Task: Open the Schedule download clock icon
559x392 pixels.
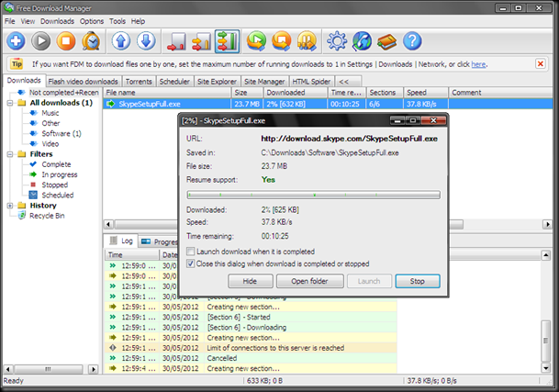Action: coord(91,41)
